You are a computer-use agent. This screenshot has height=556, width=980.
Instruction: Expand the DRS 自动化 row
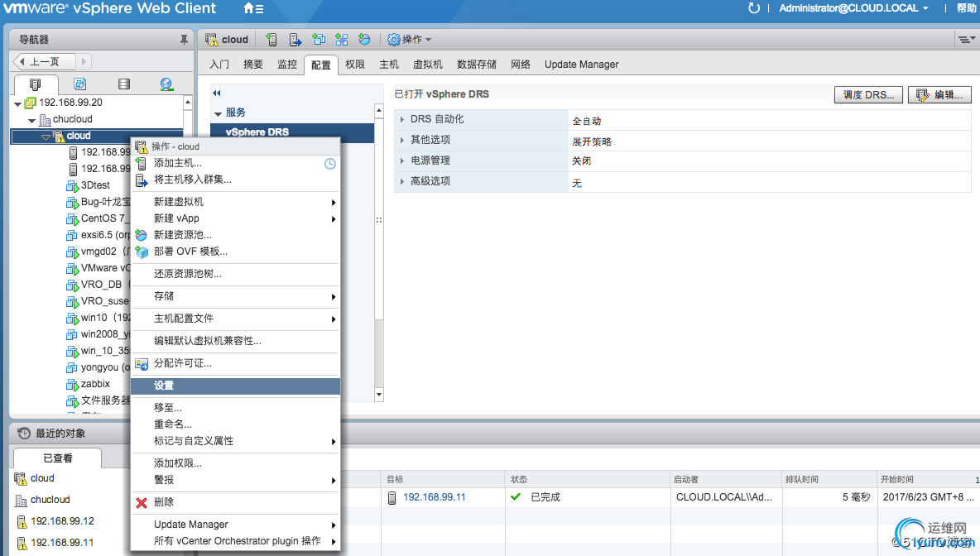(402, 118)
